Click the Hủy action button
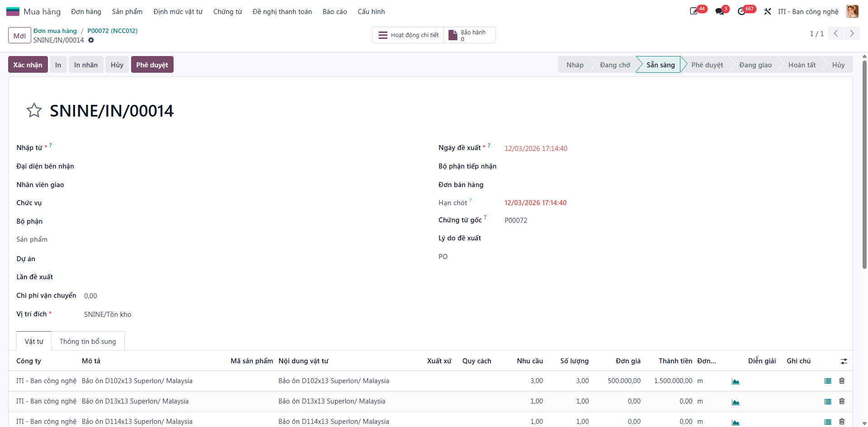Viewport: 868px width, 427px height. (117, 65)
